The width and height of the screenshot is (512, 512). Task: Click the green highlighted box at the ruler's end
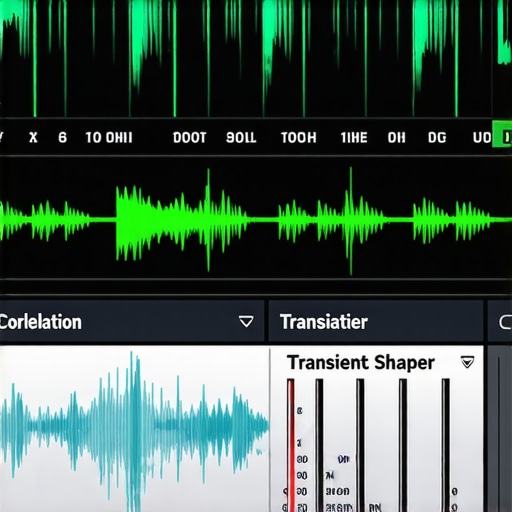502,134
